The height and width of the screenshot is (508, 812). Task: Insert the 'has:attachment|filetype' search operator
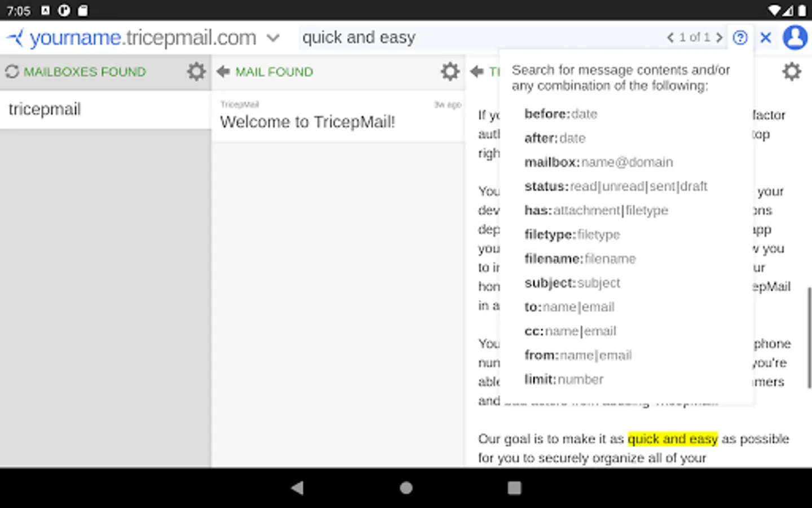click(x=596, y=211)
